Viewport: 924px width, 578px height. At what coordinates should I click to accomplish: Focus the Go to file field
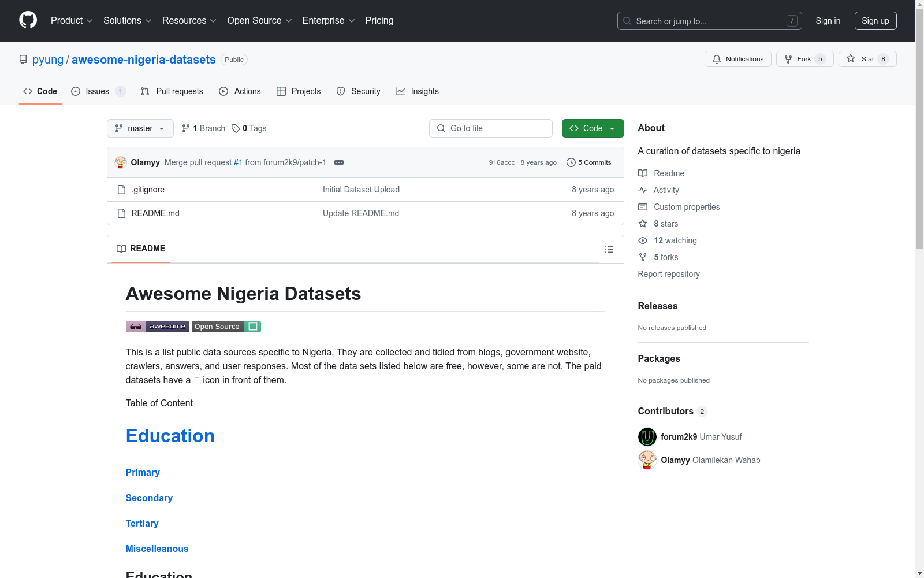click(491, 128)
